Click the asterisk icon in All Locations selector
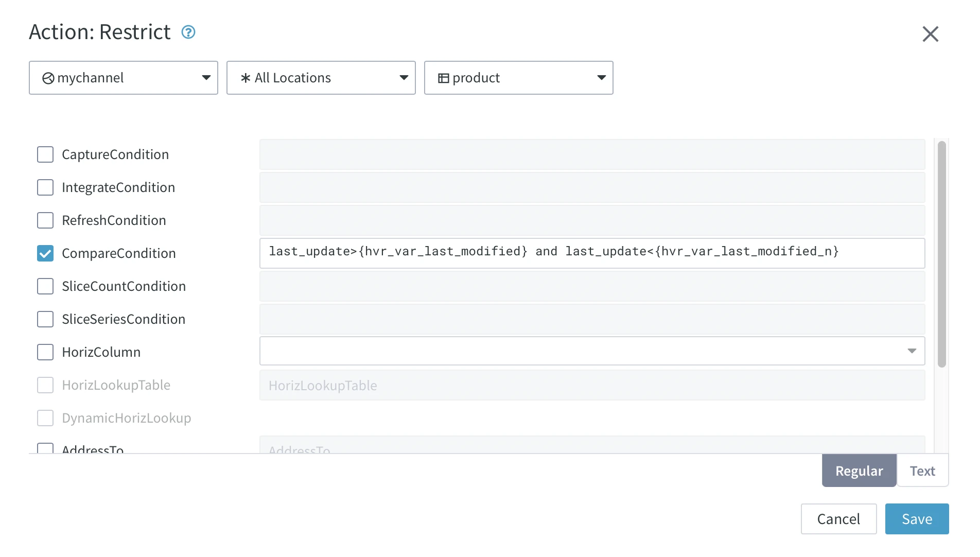 pos(246,78)
